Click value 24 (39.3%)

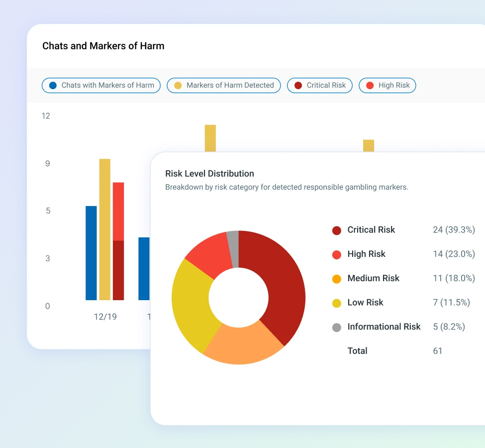click(454, 230)
